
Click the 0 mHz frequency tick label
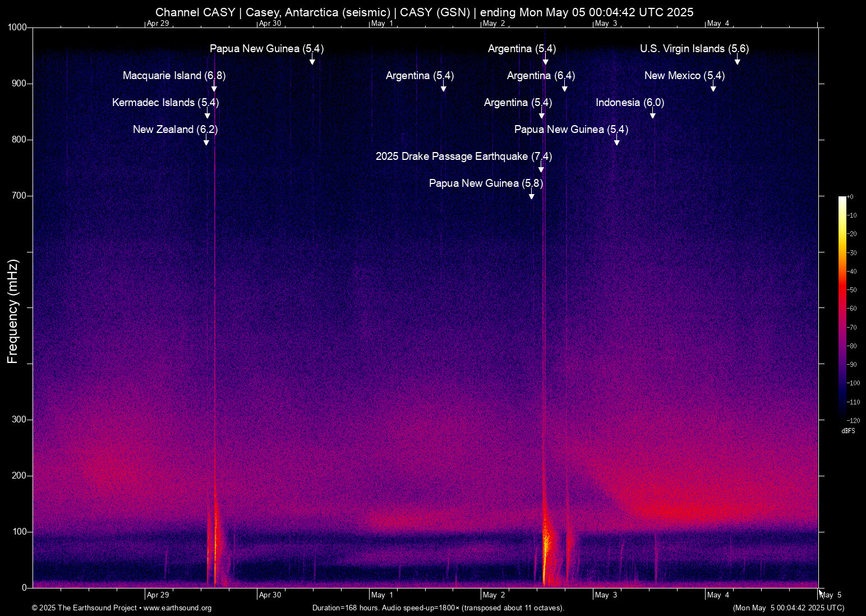(24, 588)
